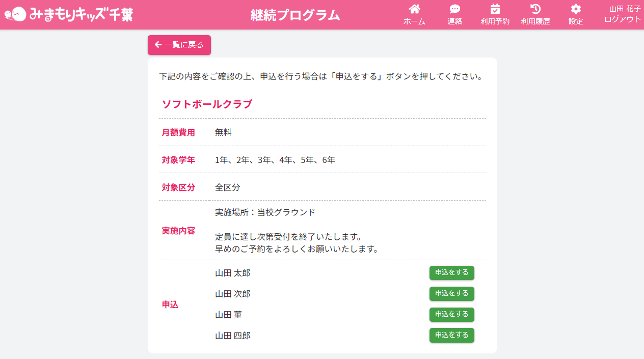Select the 利用履歴 menu label
Image resolution: width=644 pixels, height=359 pixels.
pos(535,21)
